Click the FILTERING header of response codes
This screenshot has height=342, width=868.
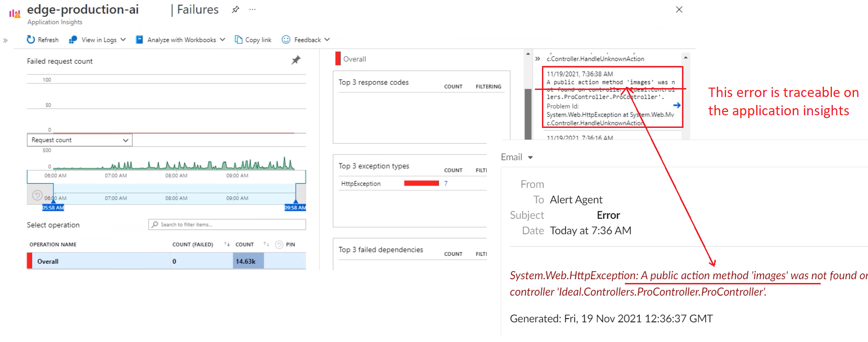(x=488, y=87)
